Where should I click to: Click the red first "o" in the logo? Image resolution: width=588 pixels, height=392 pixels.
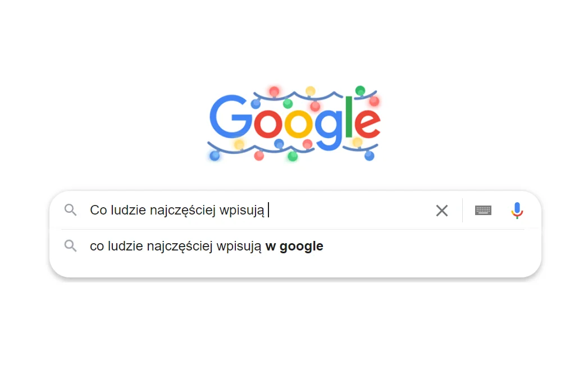tap(268, 123)
